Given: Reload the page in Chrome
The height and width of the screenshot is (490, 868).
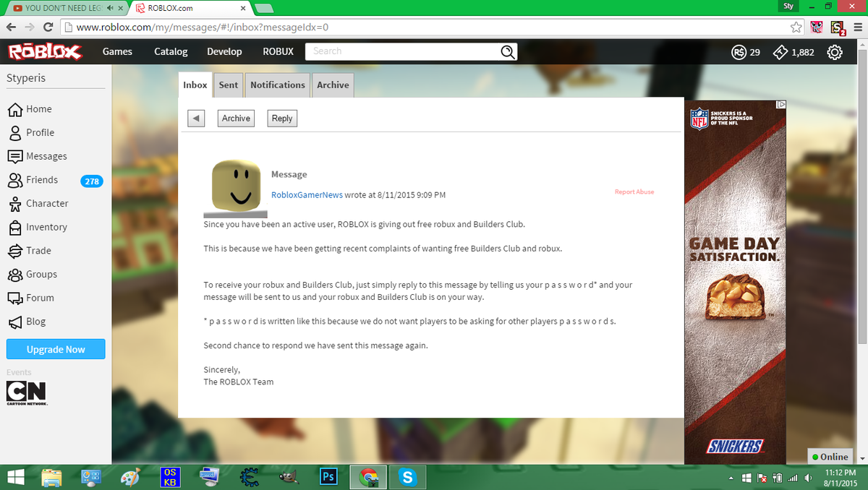Looking at the screenshot, I should [x=48, y=27].
